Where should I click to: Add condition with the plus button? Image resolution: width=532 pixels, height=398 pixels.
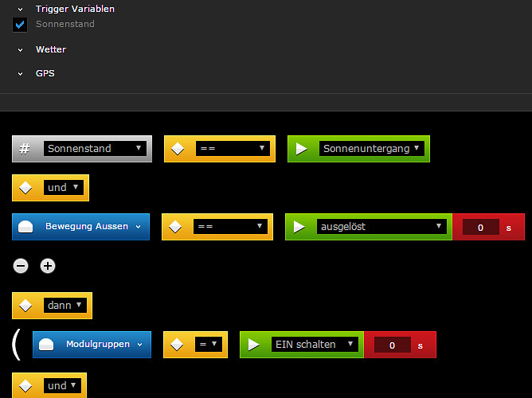48,266
